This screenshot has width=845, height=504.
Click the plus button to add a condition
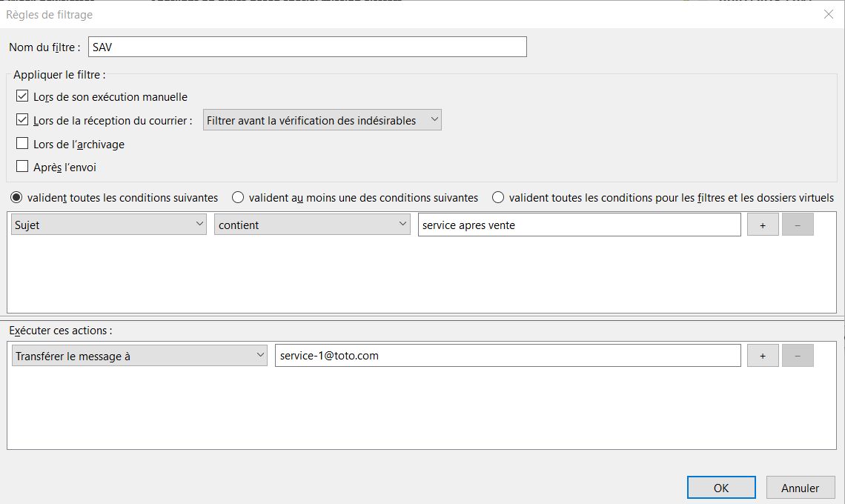762,225
